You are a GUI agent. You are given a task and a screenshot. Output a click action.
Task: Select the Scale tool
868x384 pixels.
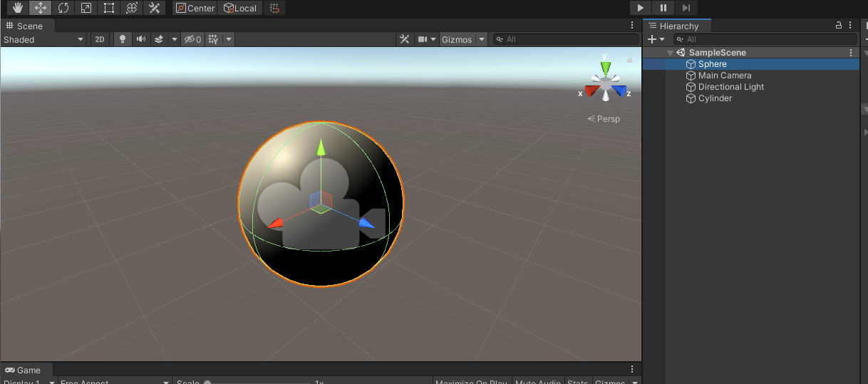86,8
